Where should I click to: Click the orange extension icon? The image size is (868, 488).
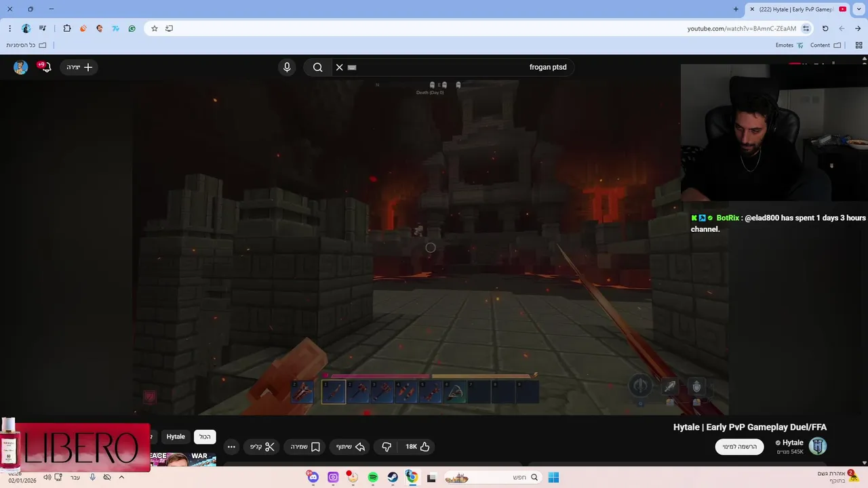83,28
